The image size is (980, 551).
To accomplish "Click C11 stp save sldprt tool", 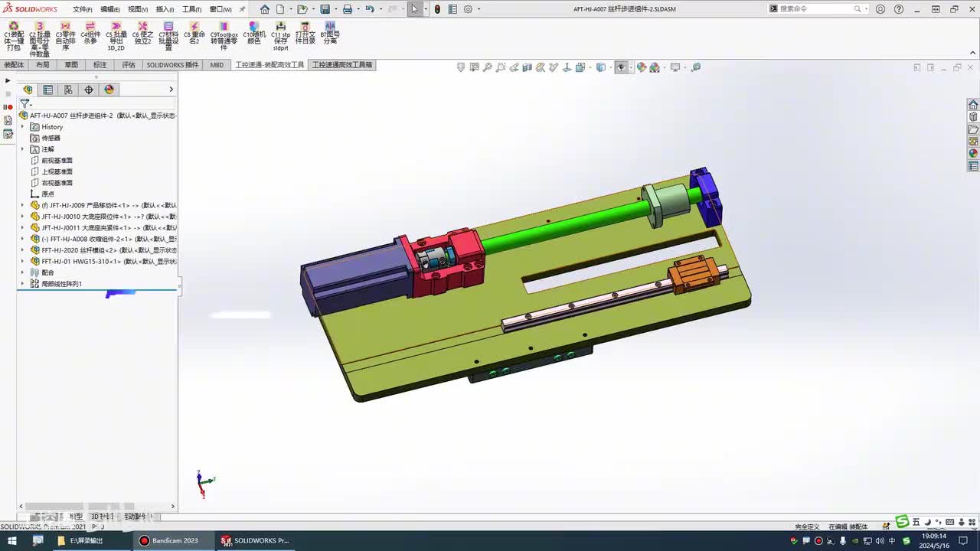I will click(281, 36).
